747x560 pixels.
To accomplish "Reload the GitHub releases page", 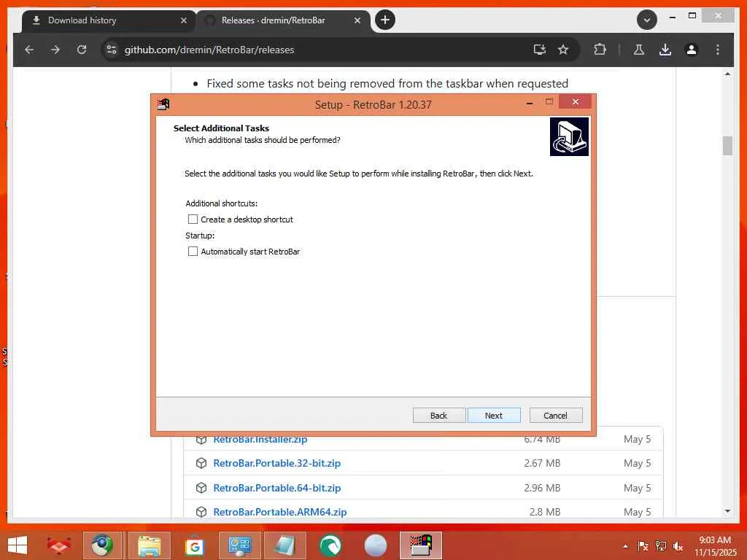I will (82, 50).
